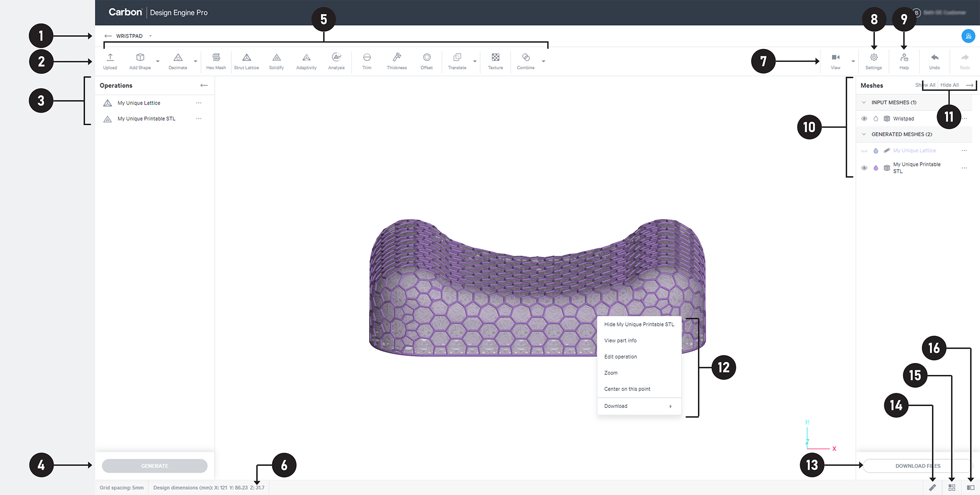Collapse the INPUT MESHES section

coord(864,103)
